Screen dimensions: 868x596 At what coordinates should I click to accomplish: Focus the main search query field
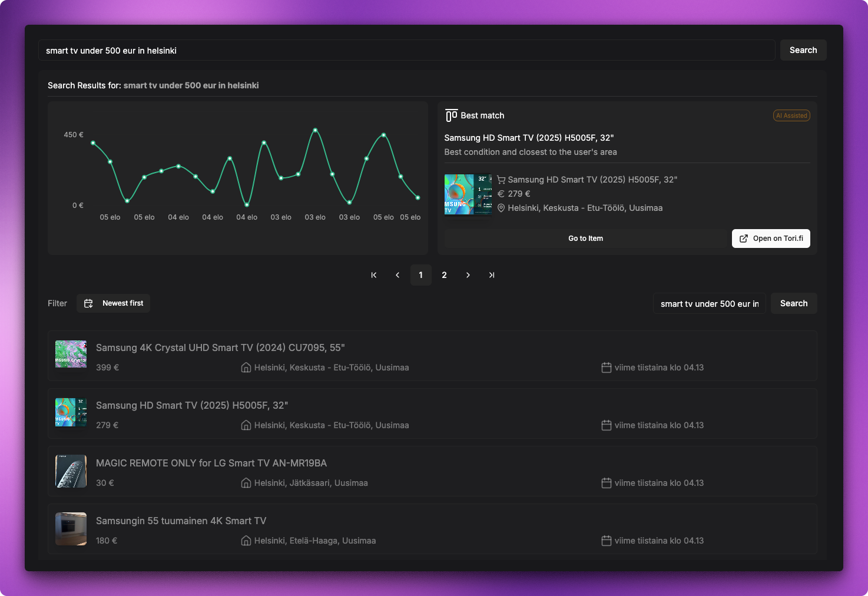click(x=406, y=50)
